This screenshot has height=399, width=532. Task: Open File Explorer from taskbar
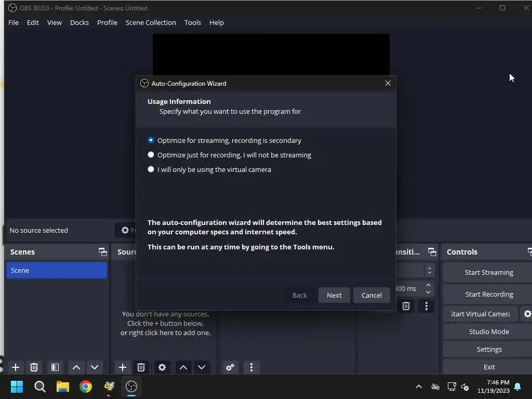[x=63, y=387]
